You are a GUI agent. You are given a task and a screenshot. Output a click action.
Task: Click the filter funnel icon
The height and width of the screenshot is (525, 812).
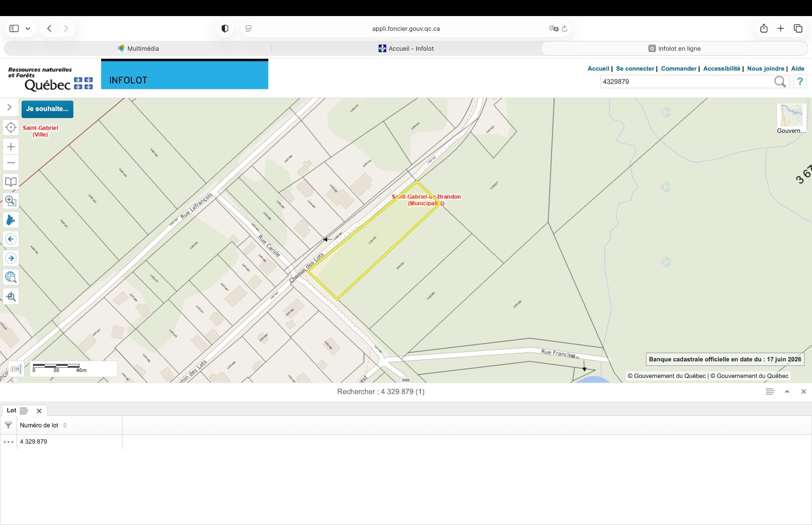pos(8,425)
